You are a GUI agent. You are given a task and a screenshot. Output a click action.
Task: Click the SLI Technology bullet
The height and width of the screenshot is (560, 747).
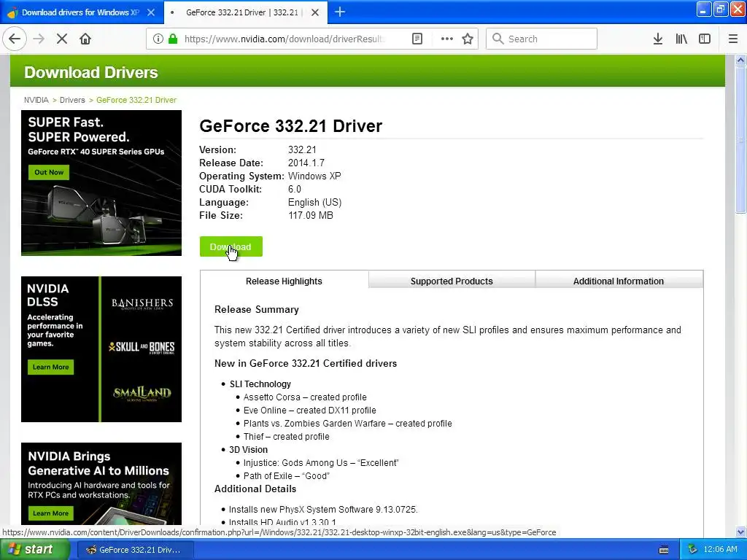point(260,384)
